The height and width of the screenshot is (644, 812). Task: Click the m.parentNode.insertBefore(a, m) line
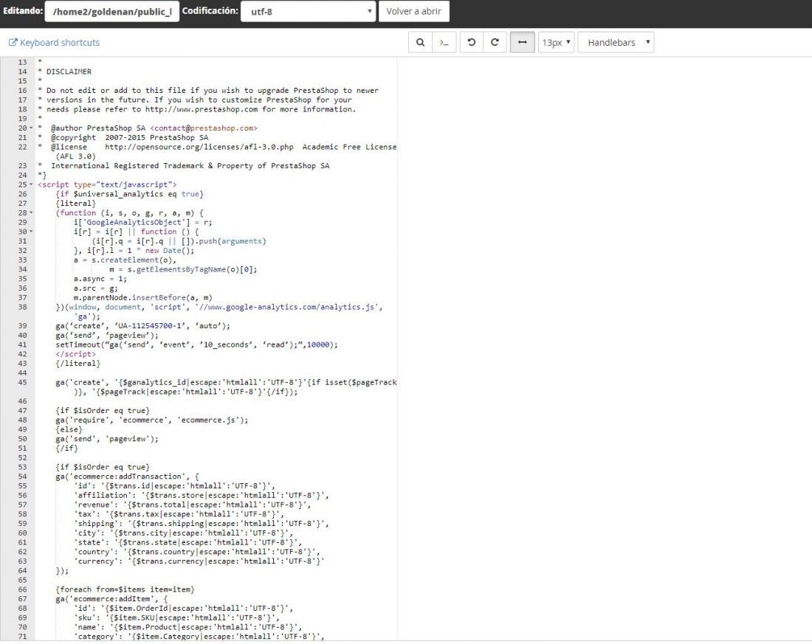pos(142,298)
